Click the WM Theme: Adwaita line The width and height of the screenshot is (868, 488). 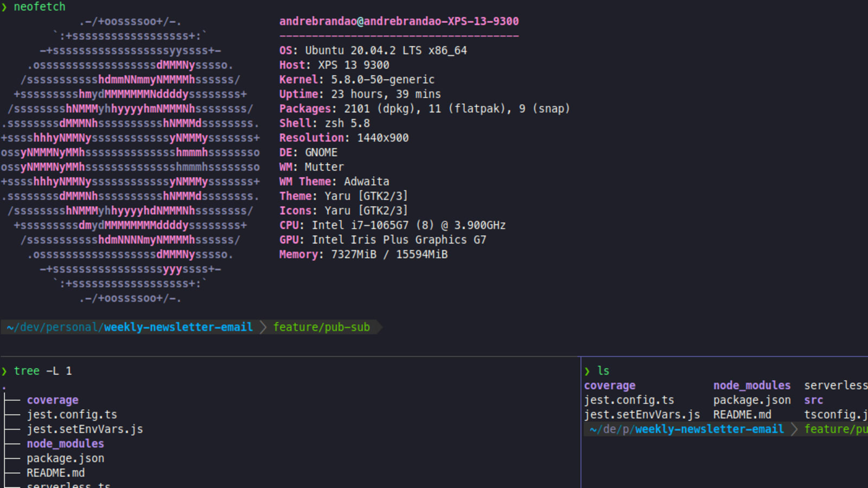coord(334,182)
